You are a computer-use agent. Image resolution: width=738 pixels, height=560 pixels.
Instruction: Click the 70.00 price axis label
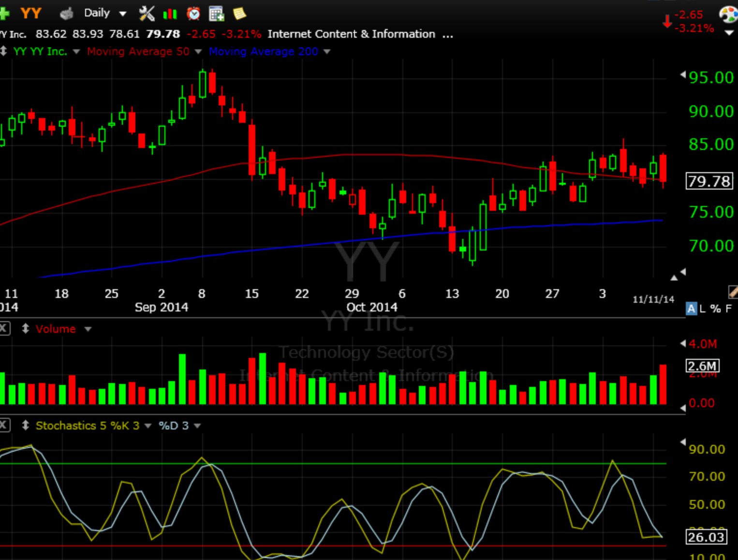point(711,246)
